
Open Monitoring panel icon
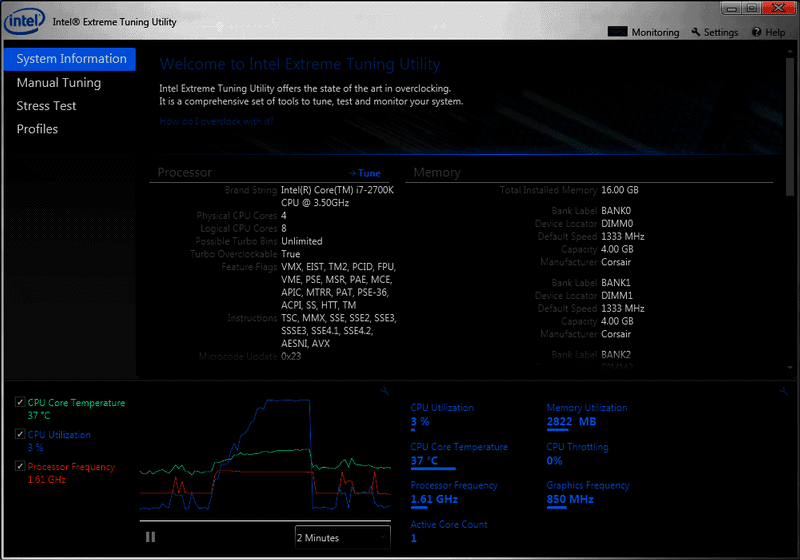[x=617, y=32]
